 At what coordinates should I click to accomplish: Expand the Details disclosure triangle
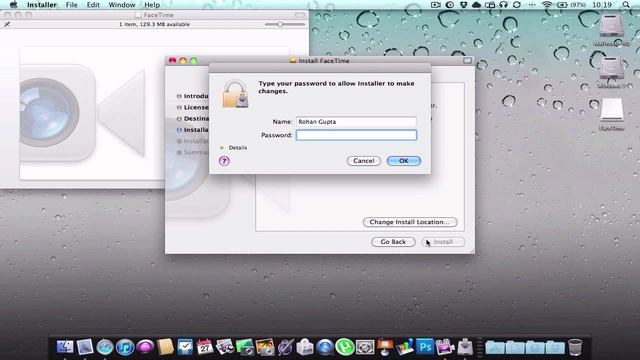click(x=222, y=148)
